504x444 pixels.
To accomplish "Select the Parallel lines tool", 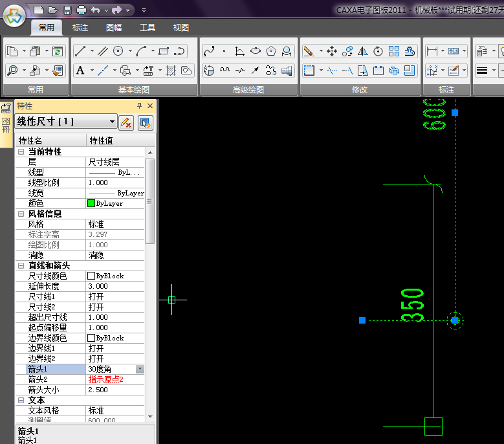I will tap(102, 51).
